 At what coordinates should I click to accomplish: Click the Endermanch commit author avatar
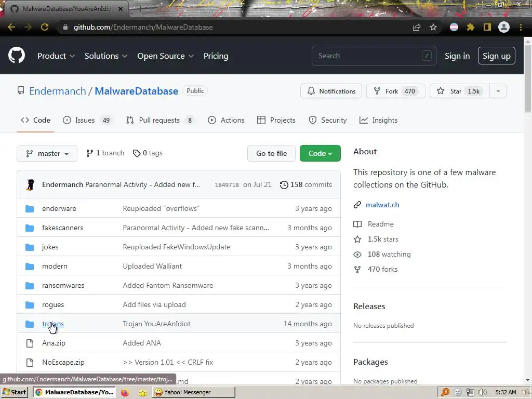click(x=30, y=184)
